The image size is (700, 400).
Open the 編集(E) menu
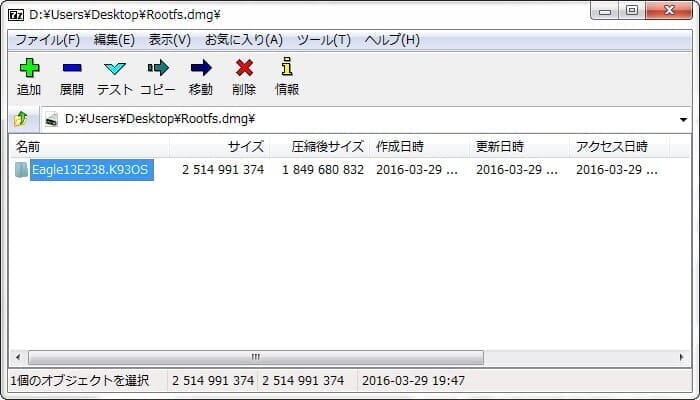[x=114, y=40]
